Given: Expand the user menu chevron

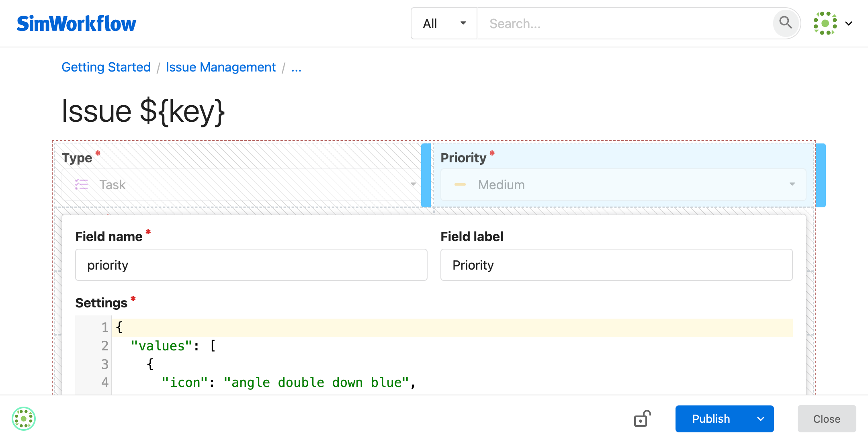Looking at the screenshot, I should [849, 24].
